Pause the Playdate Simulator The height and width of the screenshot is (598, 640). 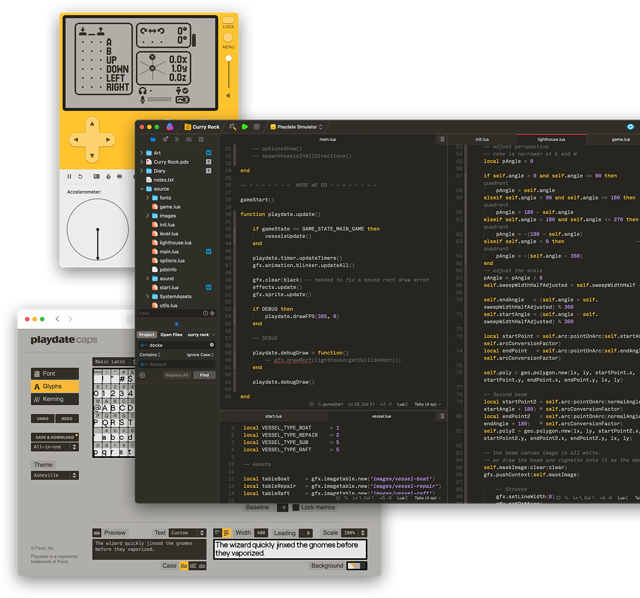click(x=69, y=176)
